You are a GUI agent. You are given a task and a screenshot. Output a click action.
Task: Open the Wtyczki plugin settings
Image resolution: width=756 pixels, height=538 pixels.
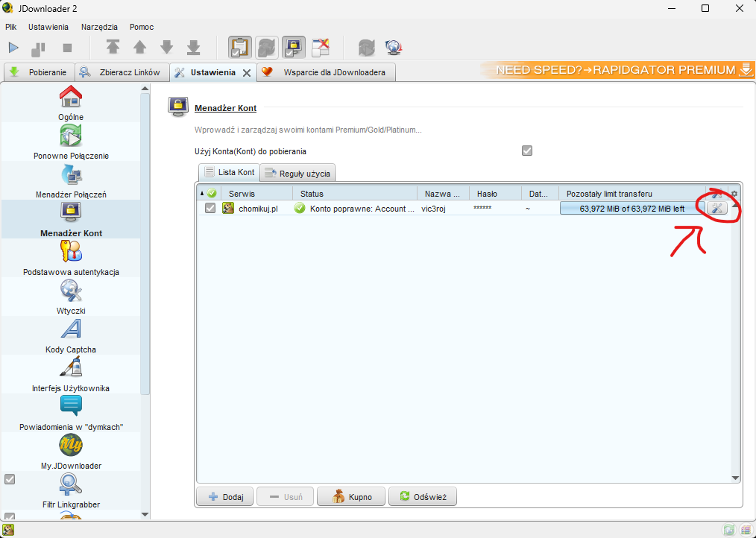click(71, 297)
